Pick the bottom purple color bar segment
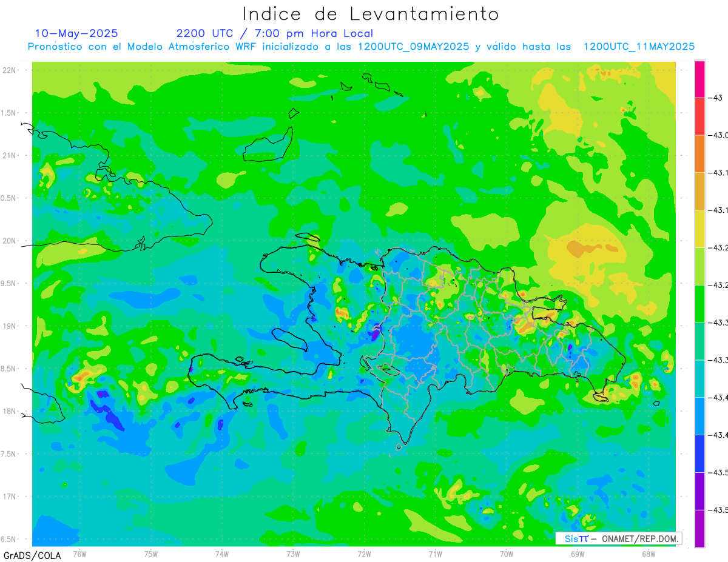Viewport: 728px width, 562px height. point(699,529)
